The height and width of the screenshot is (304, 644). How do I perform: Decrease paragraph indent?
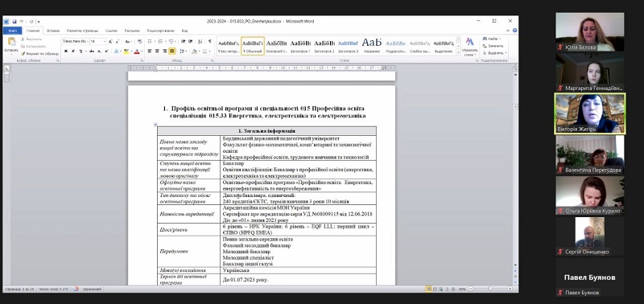click(184, 42)
